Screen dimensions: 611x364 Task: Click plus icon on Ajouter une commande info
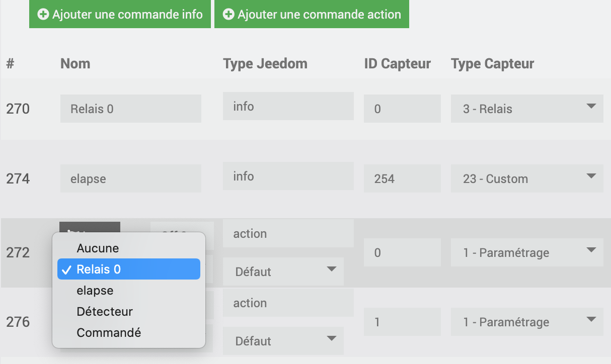[43, 15]
